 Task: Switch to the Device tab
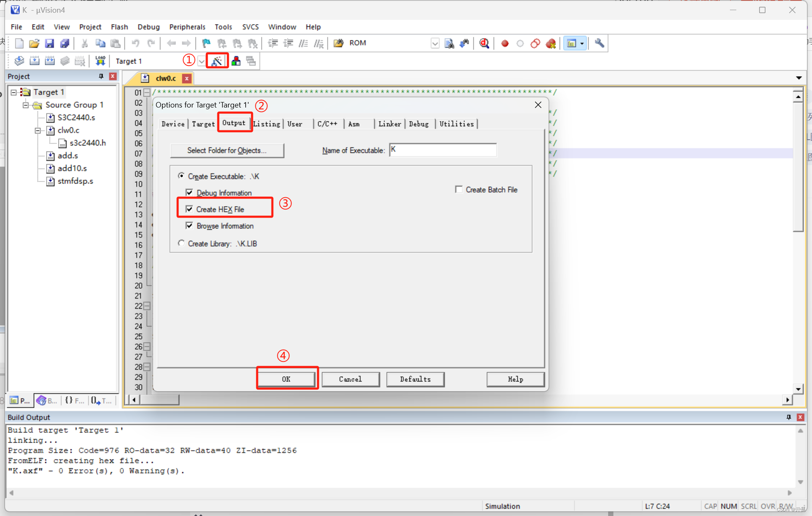point(173,124)
